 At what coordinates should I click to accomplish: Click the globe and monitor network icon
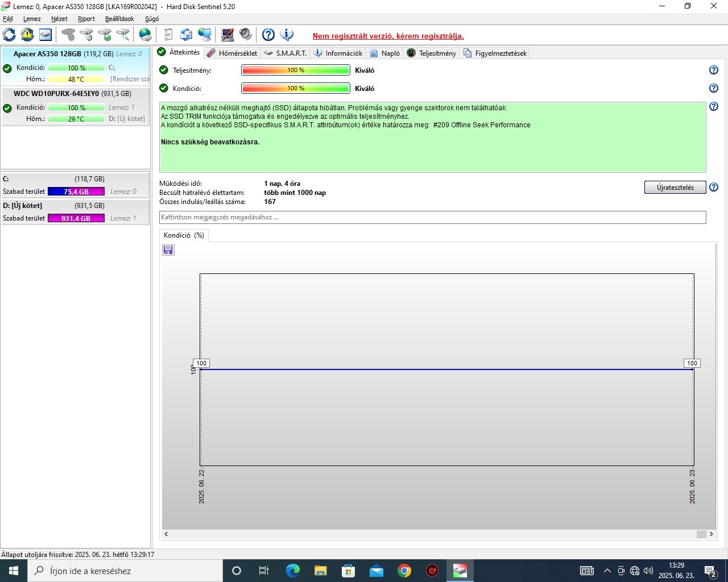click(x=205, y=35)
